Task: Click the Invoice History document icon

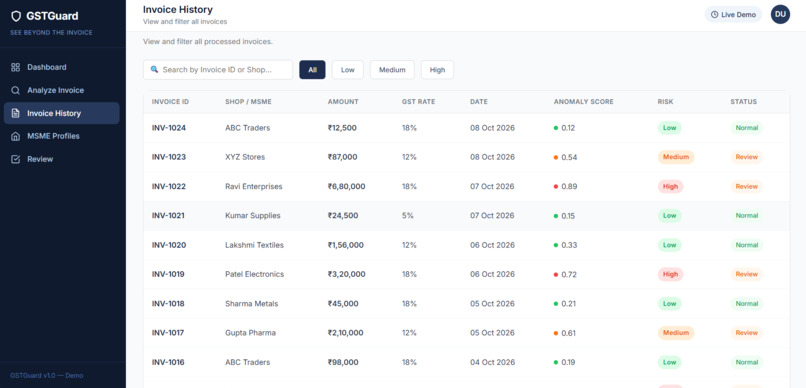Action: (15, 113)
